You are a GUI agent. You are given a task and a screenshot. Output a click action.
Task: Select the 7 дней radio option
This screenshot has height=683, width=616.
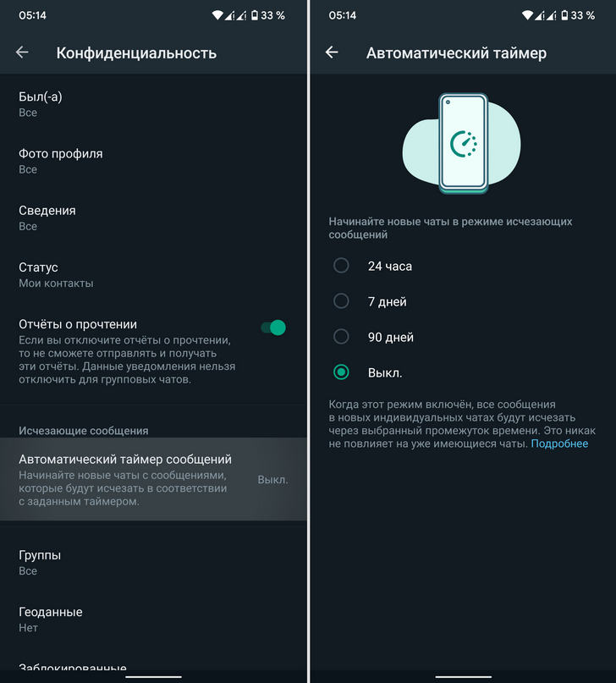click(341, 301)
